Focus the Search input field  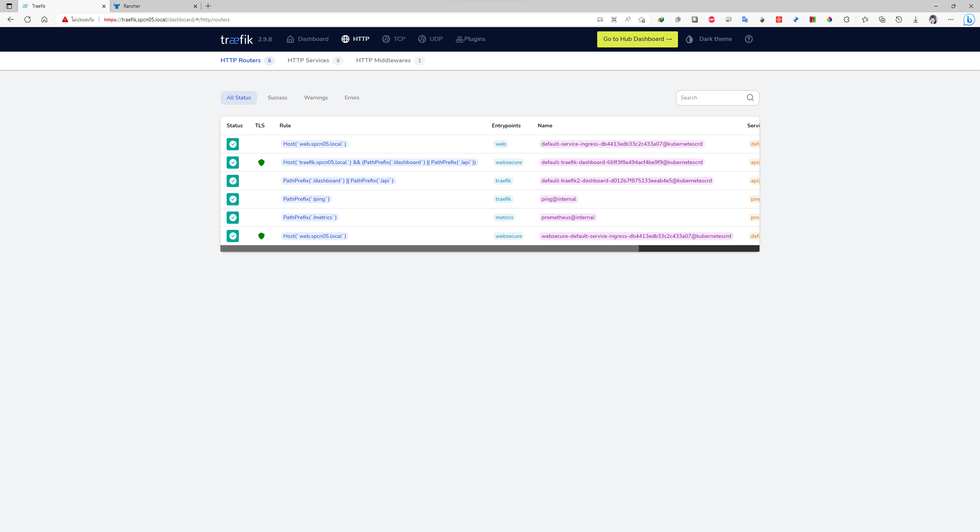click(x=710, y=98)
